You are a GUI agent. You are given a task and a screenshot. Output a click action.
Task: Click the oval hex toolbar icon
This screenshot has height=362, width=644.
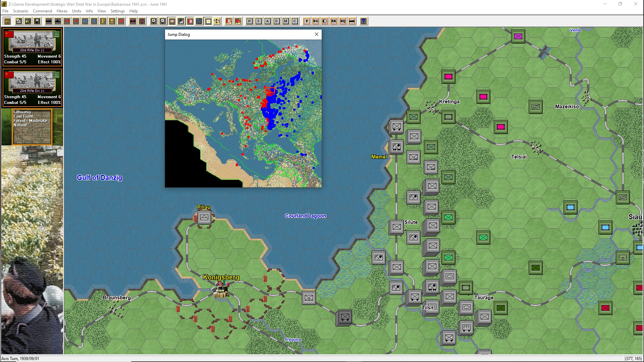[172, 21]
